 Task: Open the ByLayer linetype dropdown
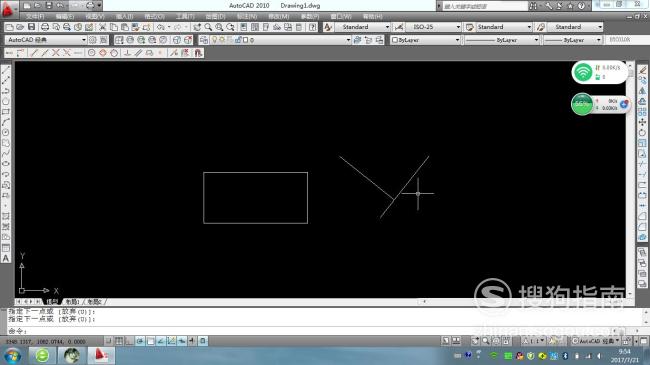pos(502,40)
